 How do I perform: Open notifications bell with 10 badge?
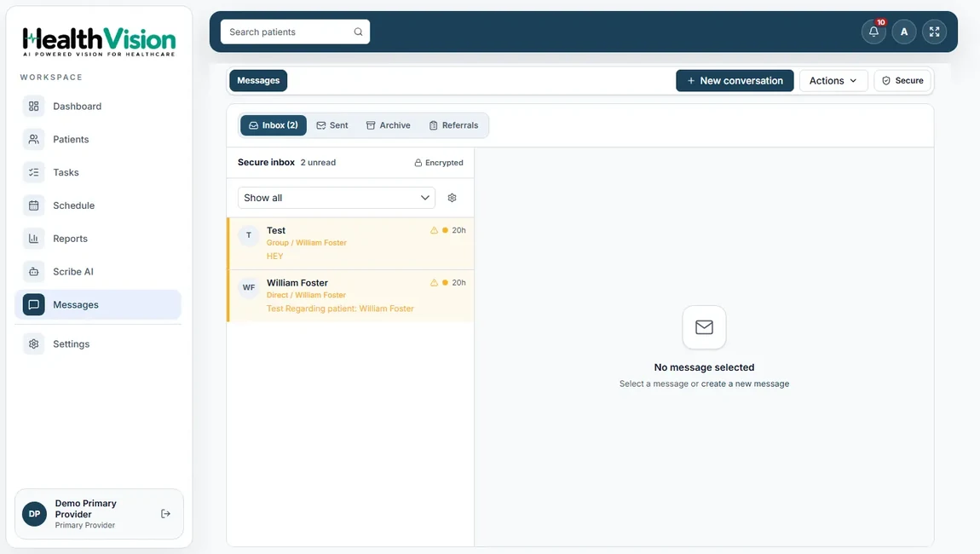coord(873,32)
